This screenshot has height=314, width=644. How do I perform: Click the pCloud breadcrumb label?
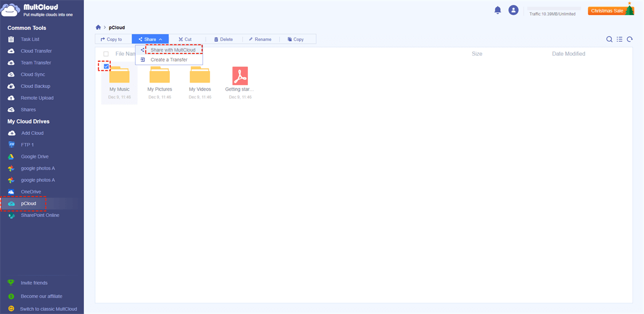tap(117, 27)
